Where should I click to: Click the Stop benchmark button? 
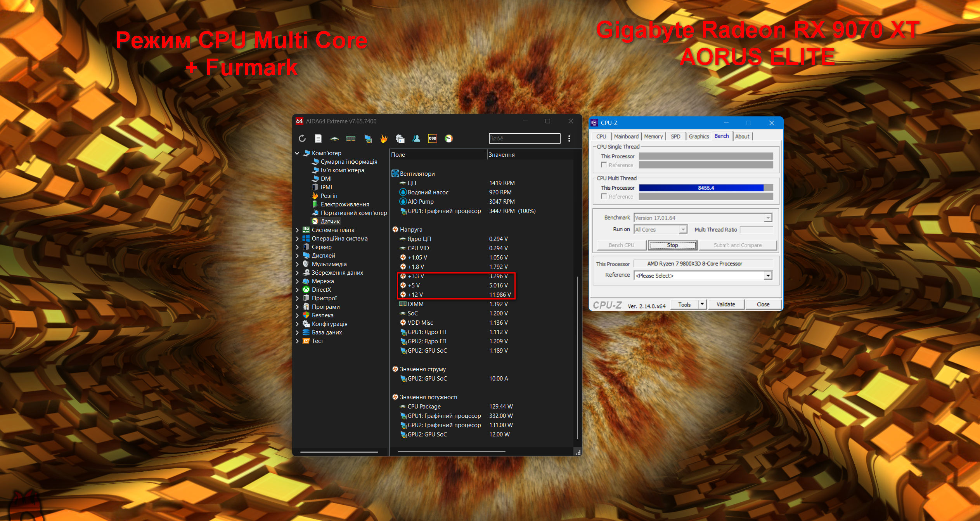point(672,245)
